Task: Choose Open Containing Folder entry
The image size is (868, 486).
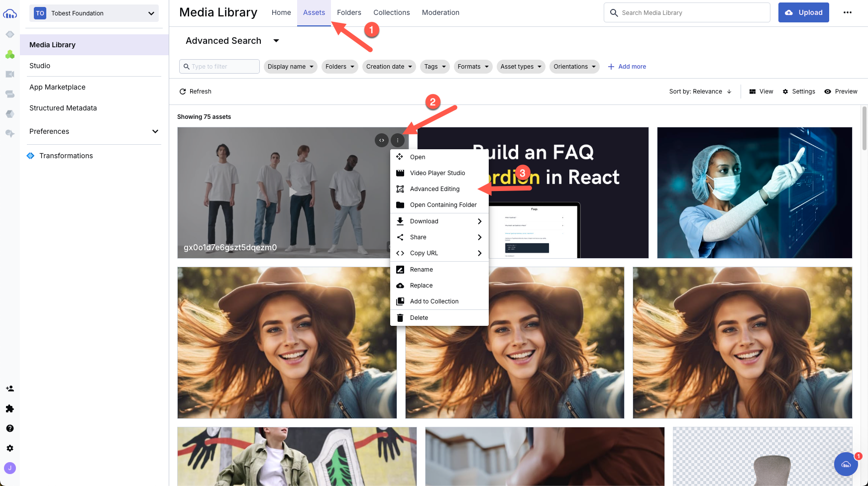Action: click(439, 205)
